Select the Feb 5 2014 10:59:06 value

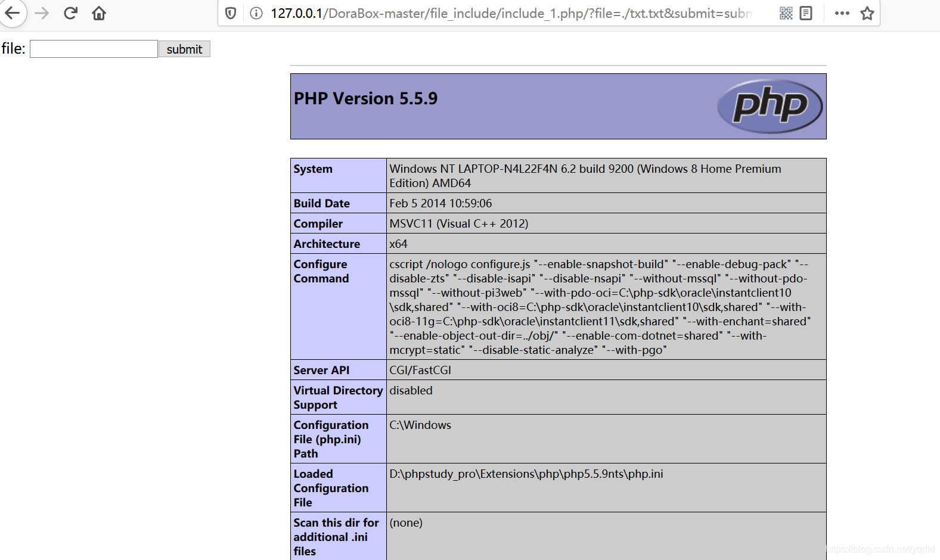pyautogui.click(x=440, y=203)
